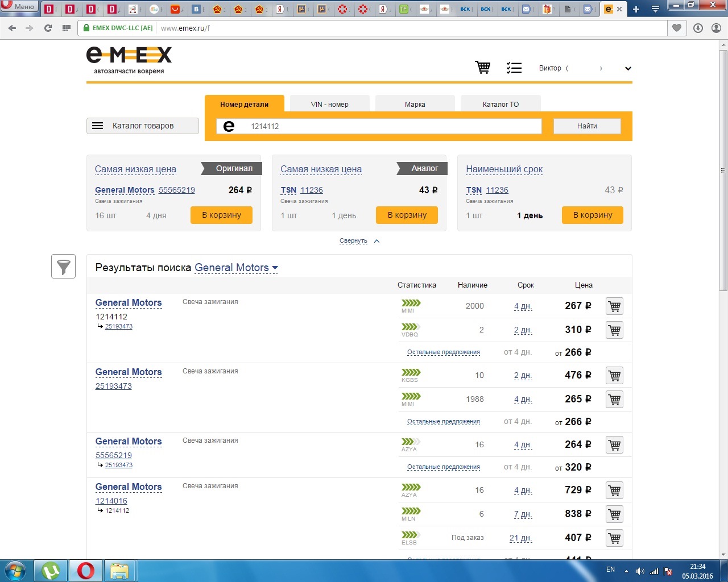
Task: Open the Наименьший срок heading link
Action: click(504, 169)
